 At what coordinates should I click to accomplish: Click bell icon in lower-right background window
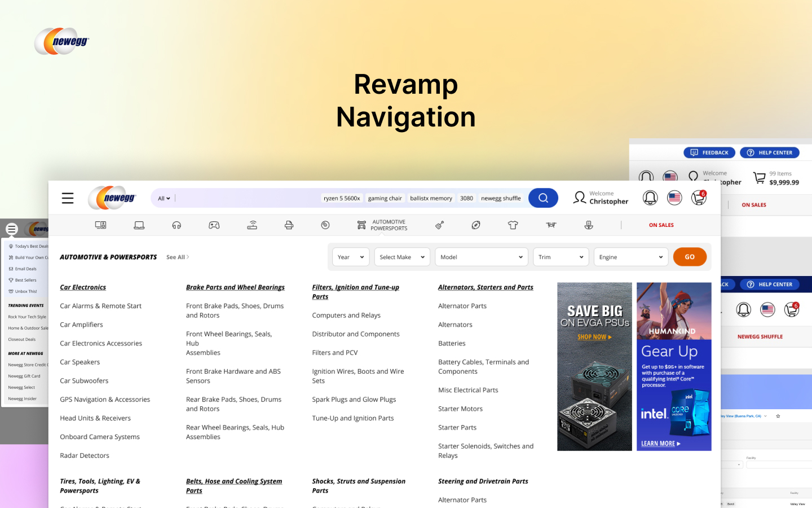tap(744, 309)
